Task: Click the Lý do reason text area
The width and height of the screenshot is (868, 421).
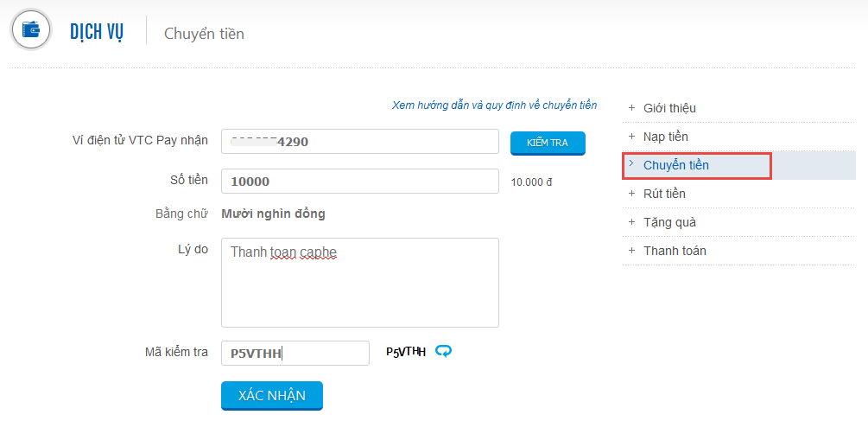Action: [x=359, y=283]
